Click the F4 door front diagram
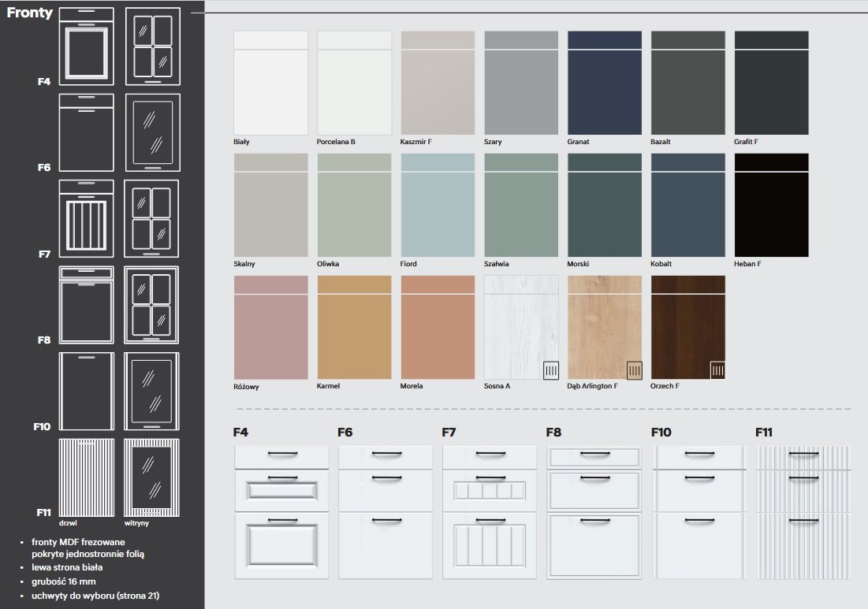 click(x=87, y=46)
